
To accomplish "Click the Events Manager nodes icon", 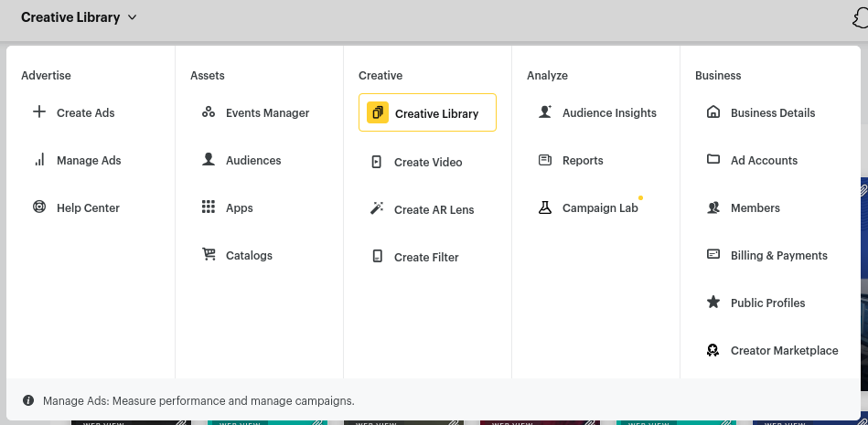I will [209, 112].
